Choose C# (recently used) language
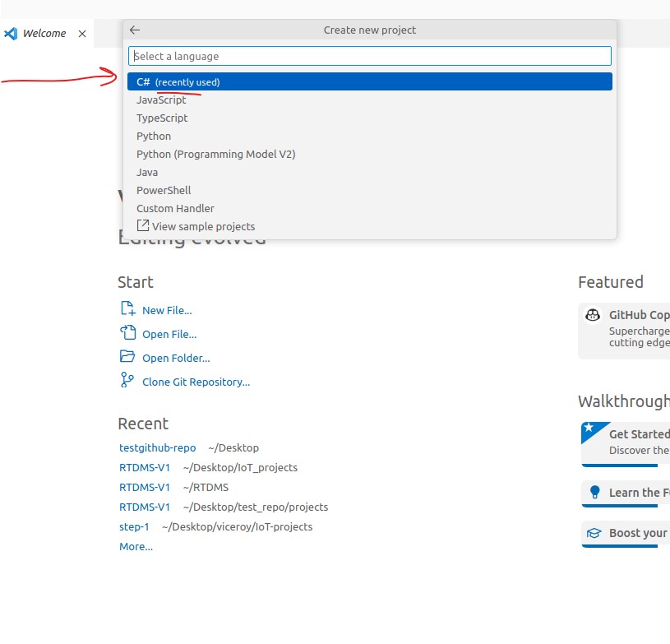Viewport: 670px width, 644px height. click(x=370, y=81)
